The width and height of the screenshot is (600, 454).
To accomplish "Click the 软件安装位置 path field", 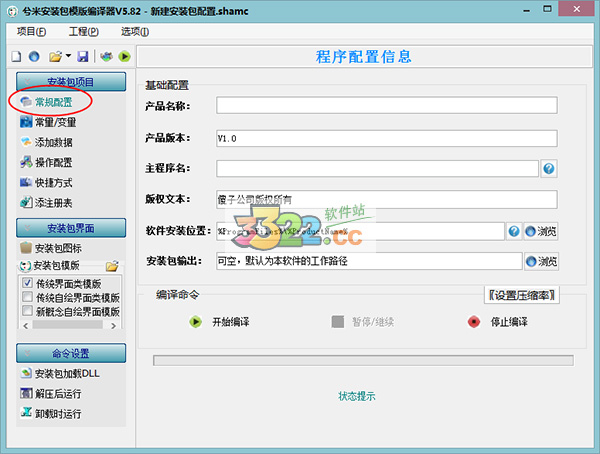I will point(360,231).
